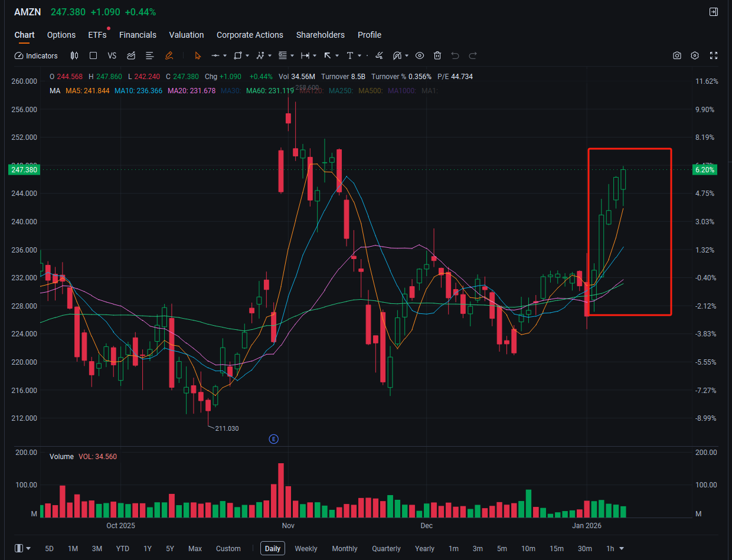Change the candlestick chart type icon
The width and height of the screenshot is (732, 560).
click(74, 55)
